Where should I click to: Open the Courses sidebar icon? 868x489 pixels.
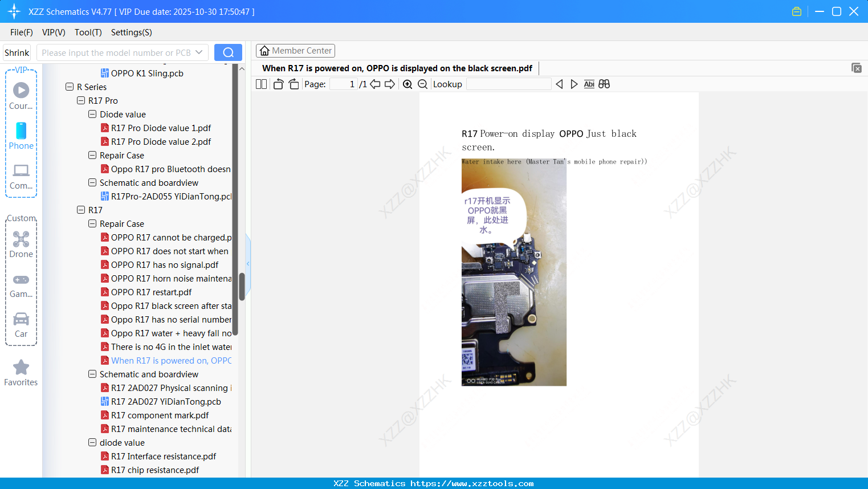[21, 96]
